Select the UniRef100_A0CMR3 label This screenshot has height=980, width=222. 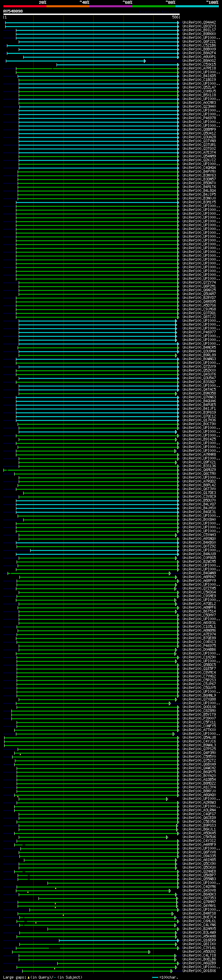[199, 103]
